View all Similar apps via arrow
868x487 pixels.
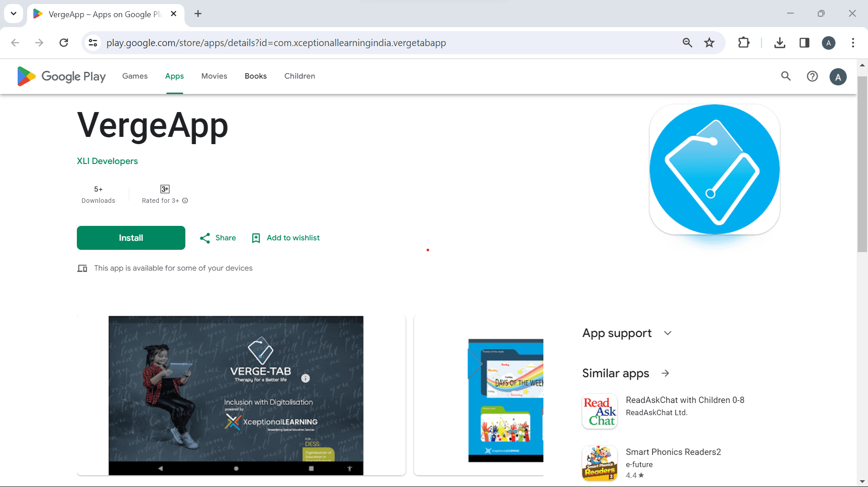point(666,373)
